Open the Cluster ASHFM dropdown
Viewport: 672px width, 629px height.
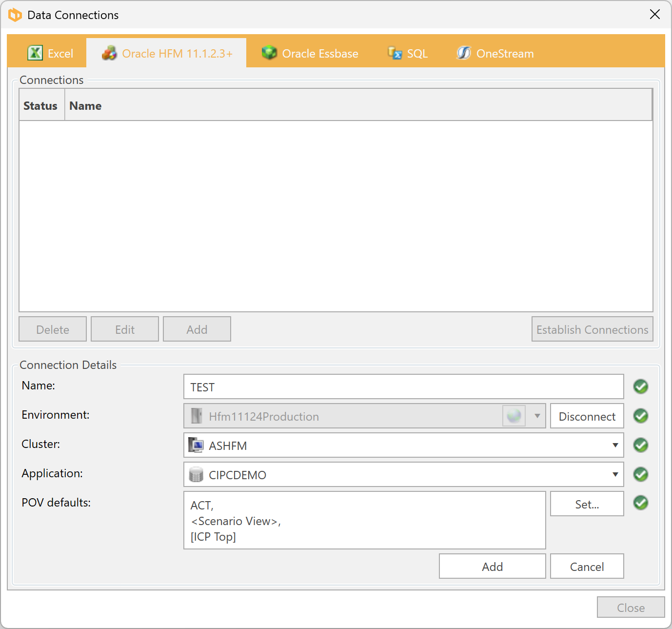404,445
